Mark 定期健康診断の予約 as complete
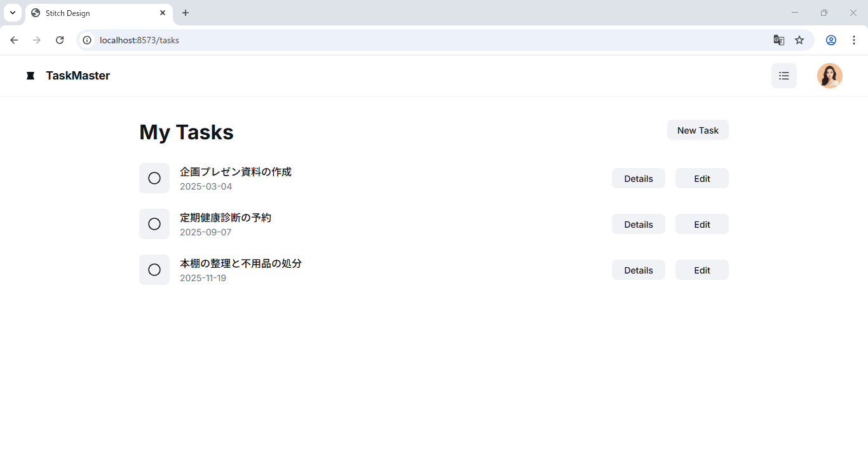Image resolution: width=868 pixels, height=458 pixels. pyautogui.click(x=154, y=224)
